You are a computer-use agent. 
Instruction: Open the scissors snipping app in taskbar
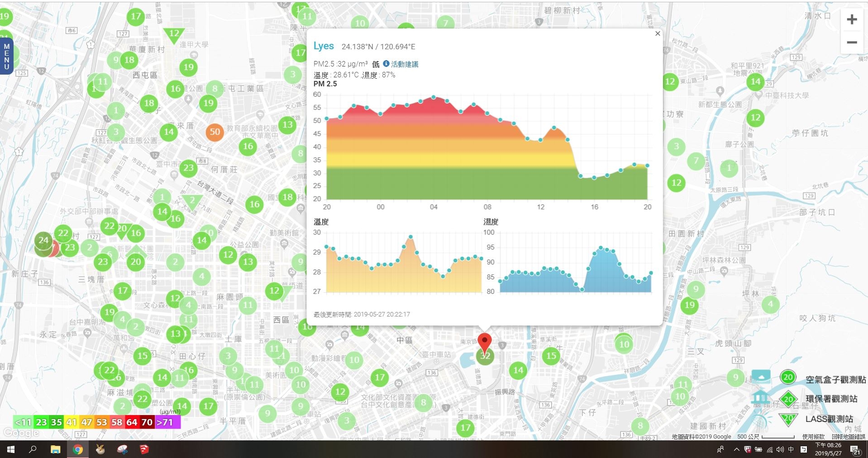122,449
